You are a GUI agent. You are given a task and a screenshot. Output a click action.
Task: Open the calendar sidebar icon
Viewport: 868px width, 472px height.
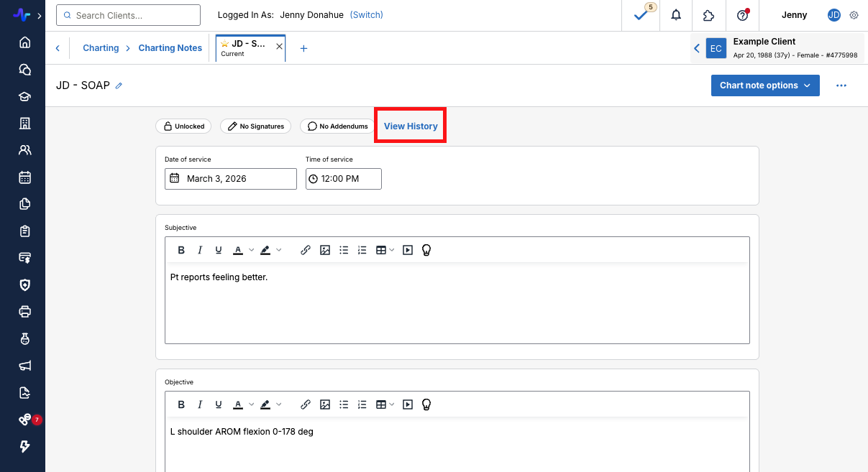point(24,177)
